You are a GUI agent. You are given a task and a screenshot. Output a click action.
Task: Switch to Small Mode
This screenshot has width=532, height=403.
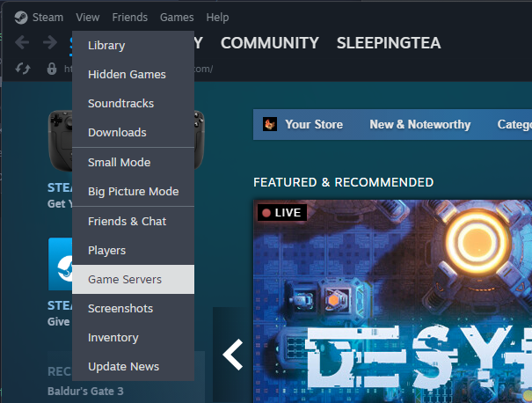point(134,162)
